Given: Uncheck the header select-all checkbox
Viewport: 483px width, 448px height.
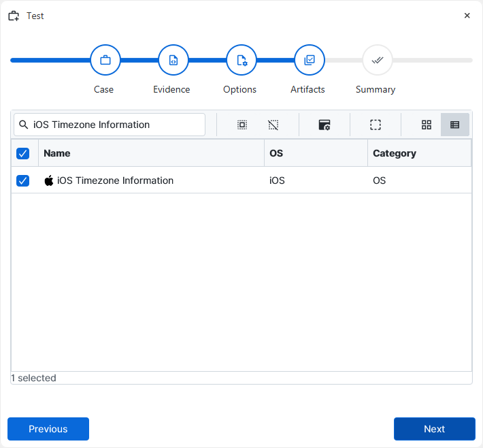Looking at the screenshot, I should point(23,153).
